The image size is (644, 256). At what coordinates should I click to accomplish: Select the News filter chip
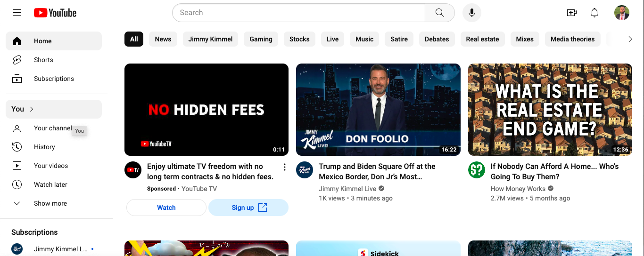click(163, 39)
